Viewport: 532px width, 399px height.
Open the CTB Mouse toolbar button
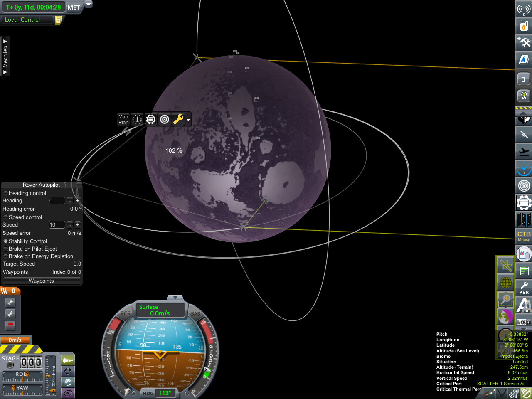click(524, 236)
